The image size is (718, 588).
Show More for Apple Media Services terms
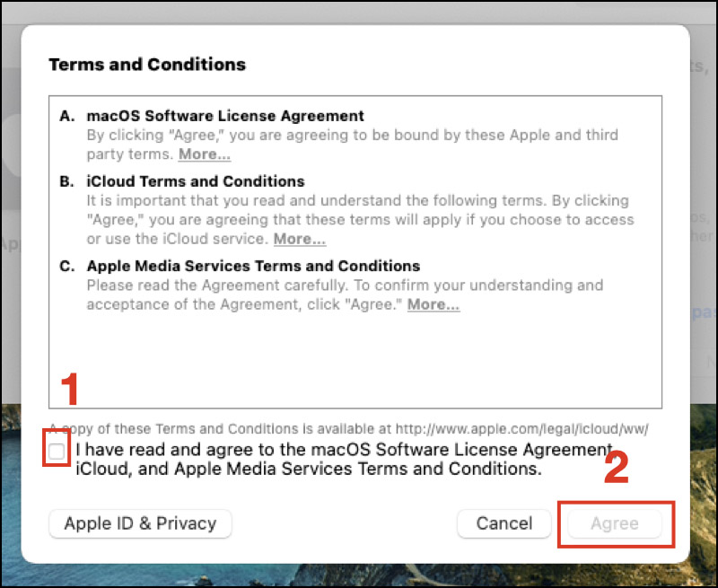pyautogui.click(x=433, y=304)
